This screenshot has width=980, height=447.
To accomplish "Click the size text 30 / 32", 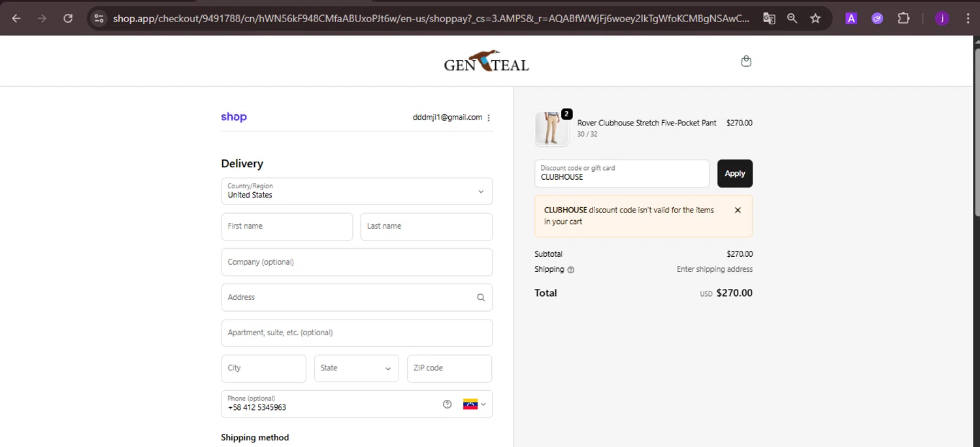I will pyautogui.click(x=587, y=135).
